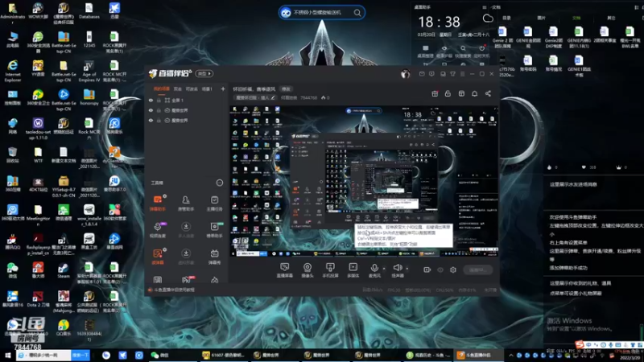Open the skin shirt icon in title bar
The width and height of the screenshot is (644, 362).
452,74
